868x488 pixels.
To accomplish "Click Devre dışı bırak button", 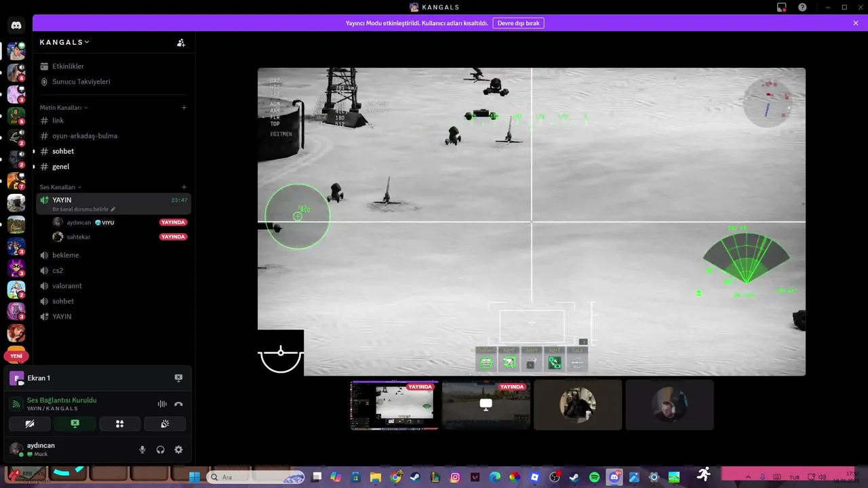I will pyautogui.click(x=518, y=23).
